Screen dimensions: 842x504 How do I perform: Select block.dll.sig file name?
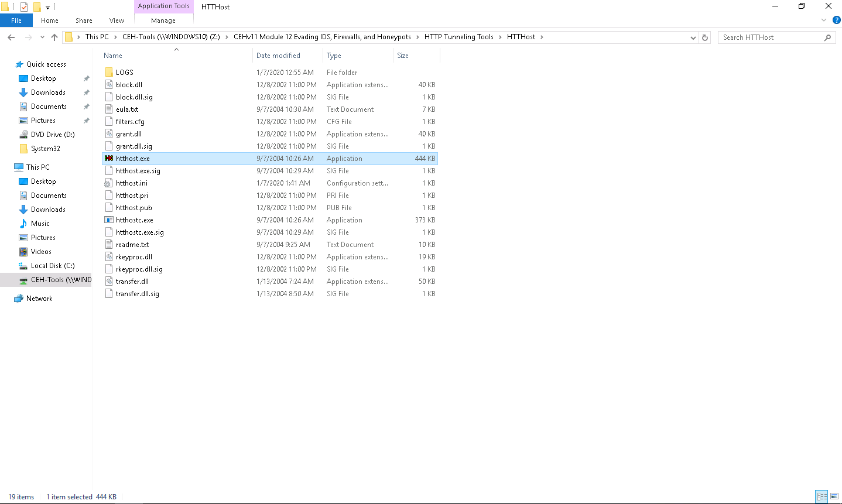coord(134,97)
